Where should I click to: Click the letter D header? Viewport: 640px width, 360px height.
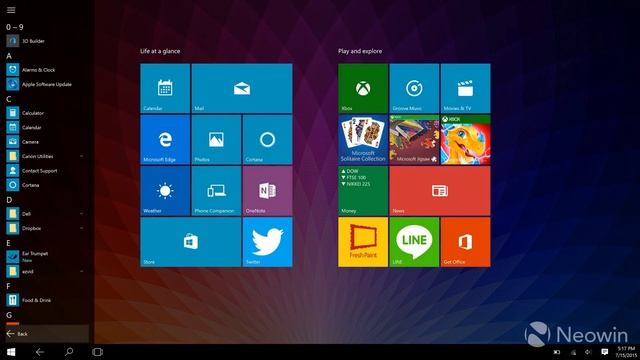click(x=9, y=200)
